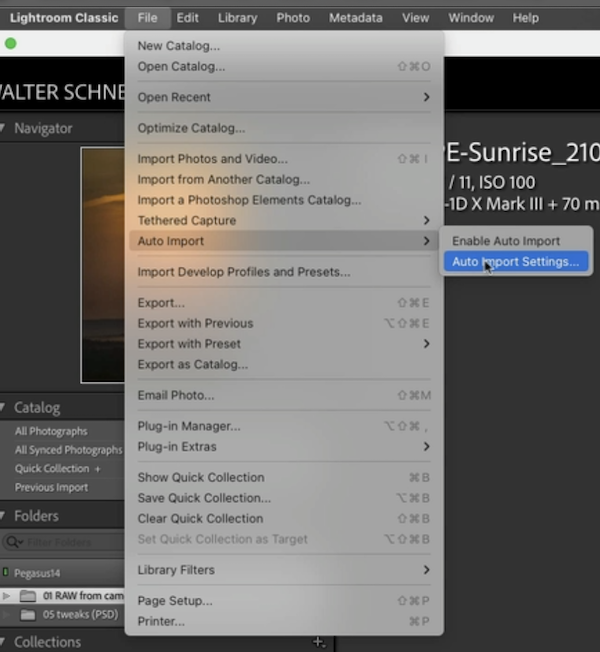Open the Library Filters submenu
Screen dimensions: 600x652
[283, 570]
